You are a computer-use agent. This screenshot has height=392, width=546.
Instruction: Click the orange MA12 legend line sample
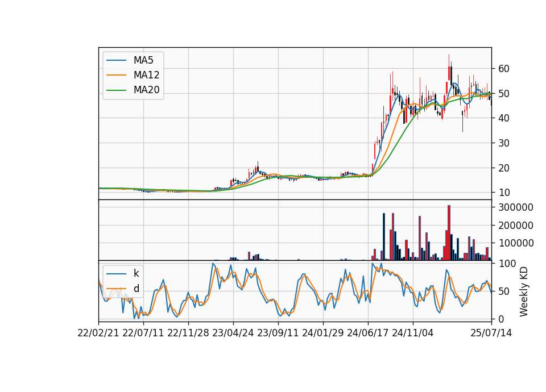[x=116, y=75]
